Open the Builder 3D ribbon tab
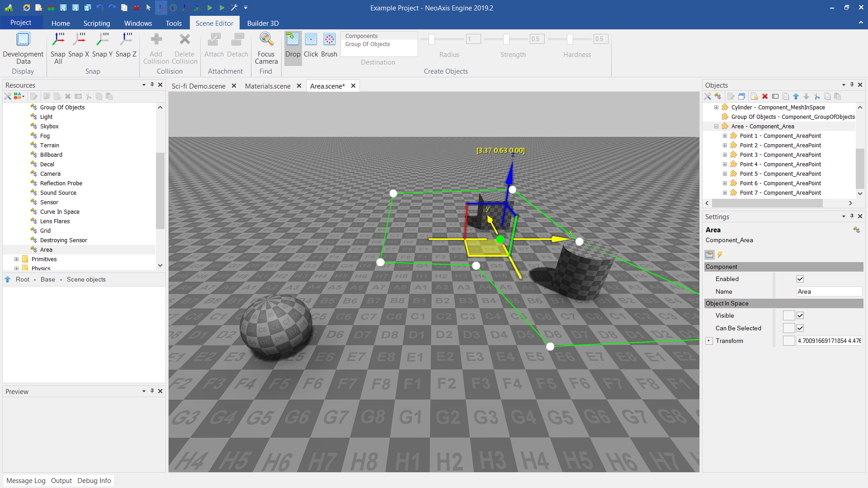The height and width of the screenshot is (488, 868). (263, 23)
